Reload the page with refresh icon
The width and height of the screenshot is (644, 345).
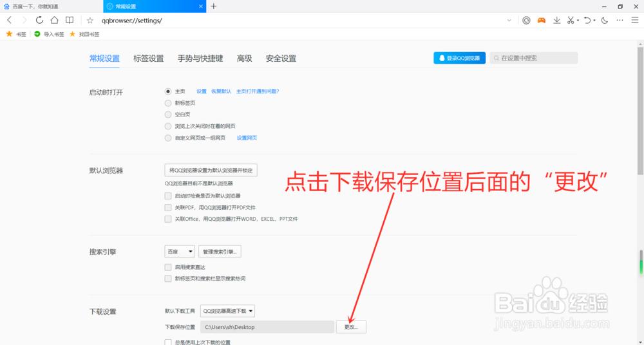(39, 20)
